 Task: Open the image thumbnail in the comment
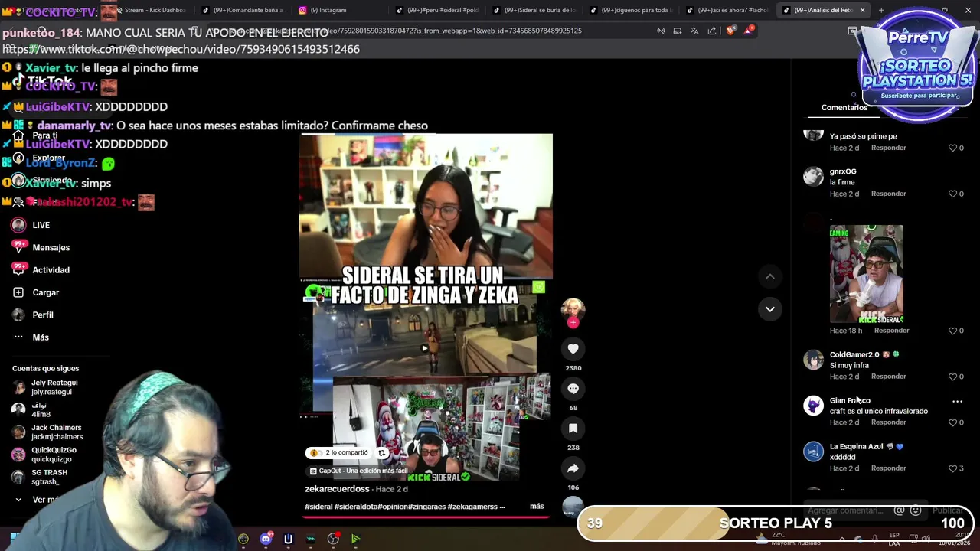(866, 274)
